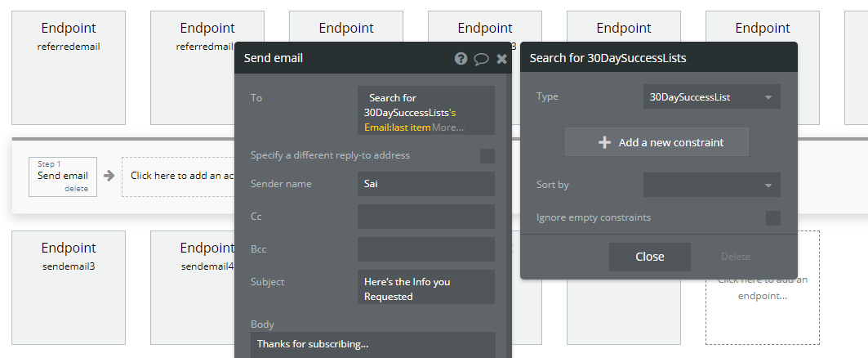The image size is (868, 358).
Task: Click the add an endpoint placeholder
Action: point(762,288)
